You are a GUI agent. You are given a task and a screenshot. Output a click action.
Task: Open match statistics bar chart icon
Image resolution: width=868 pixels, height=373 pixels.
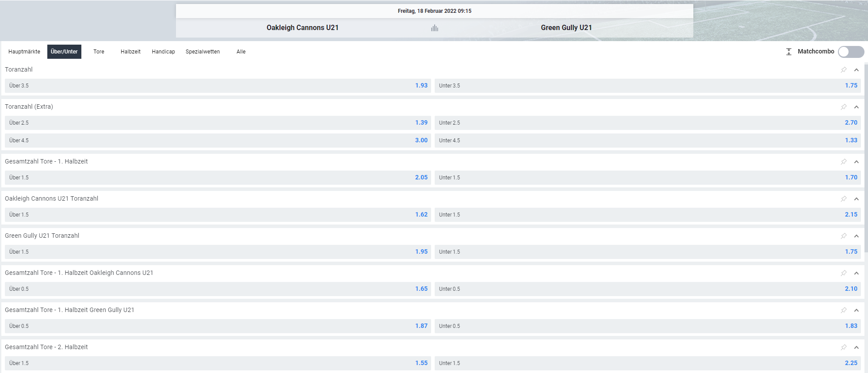tap(435, 28)
